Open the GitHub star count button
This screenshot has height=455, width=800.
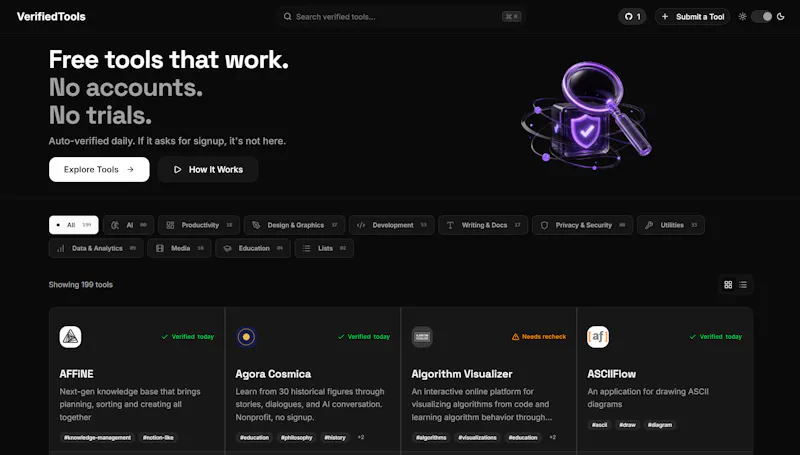point(632,16)
